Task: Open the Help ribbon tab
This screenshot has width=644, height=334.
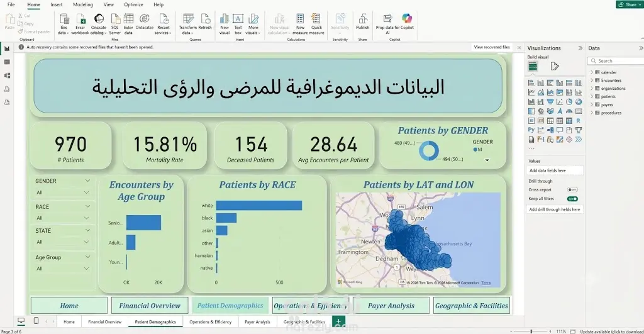Action: tap(158, 4)
